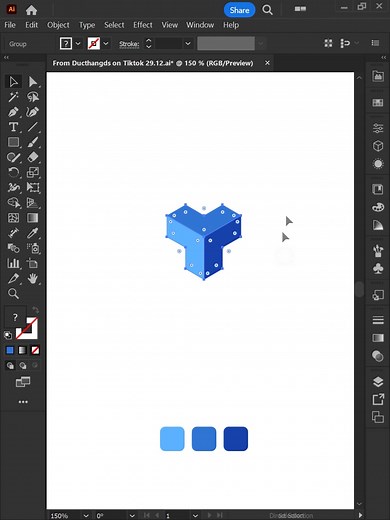Open the artboard number dropdown
Image resolution: width=390 pixels, height=520 pixels.
click(x=195, y=516)
